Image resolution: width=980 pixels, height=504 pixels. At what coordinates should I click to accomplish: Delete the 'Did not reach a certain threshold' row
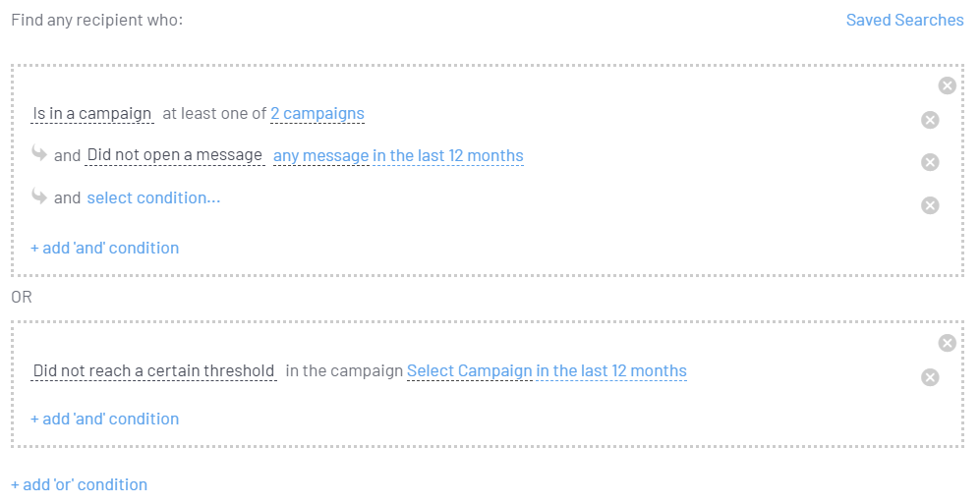point(930,377)
